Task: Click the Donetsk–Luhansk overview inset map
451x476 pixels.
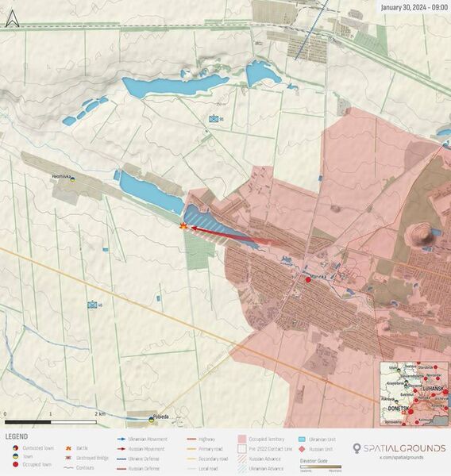Action: (x=414, y=393)
